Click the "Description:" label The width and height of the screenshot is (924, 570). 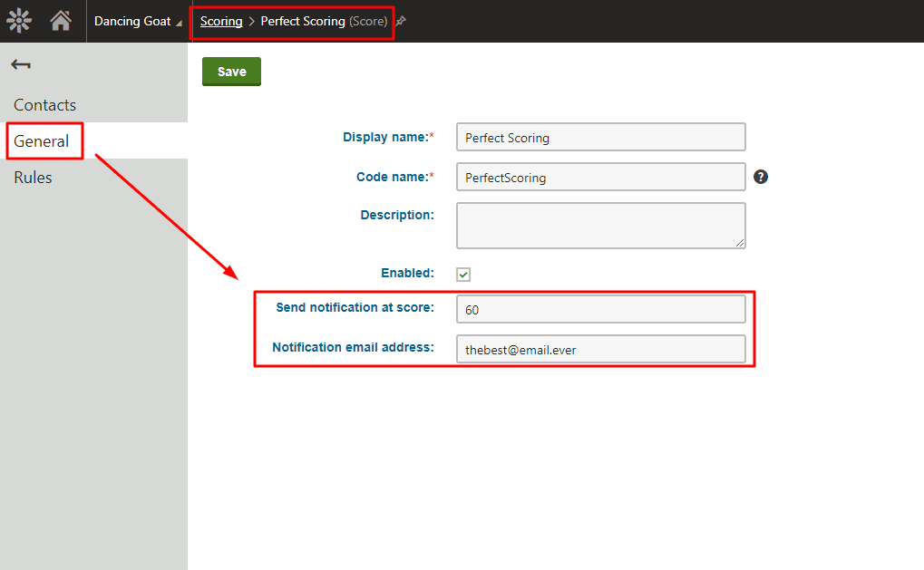click(x=397, y=215)
